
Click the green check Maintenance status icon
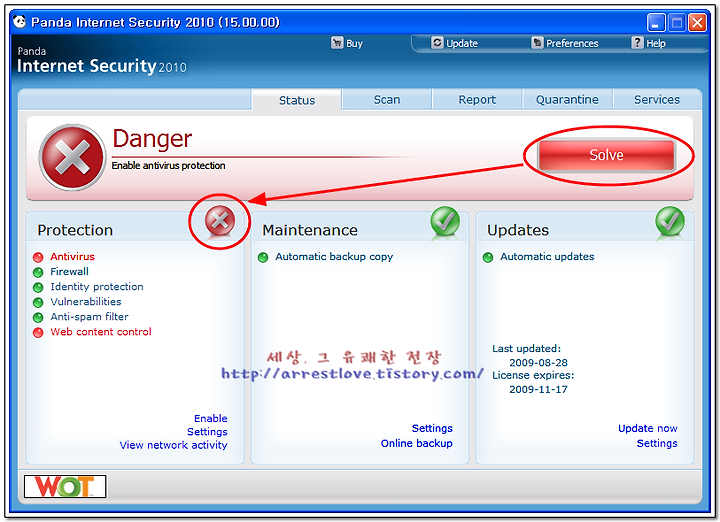click(x=445, y=221)
